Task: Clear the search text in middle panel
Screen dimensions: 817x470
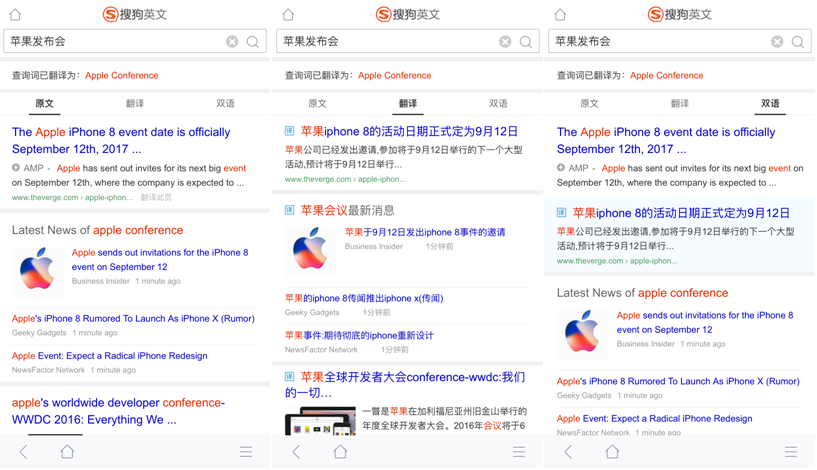Action: [505, 42]
